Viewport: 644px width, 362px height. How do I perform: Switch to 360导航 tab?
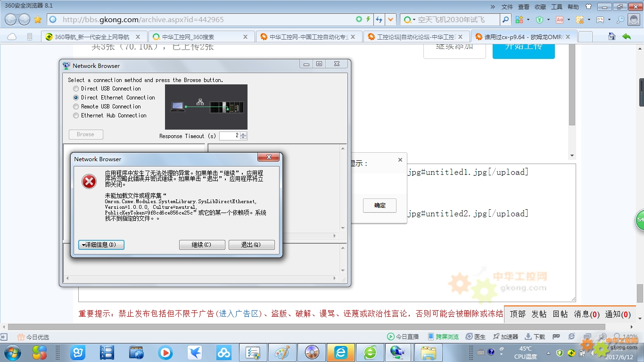[93, 37]
